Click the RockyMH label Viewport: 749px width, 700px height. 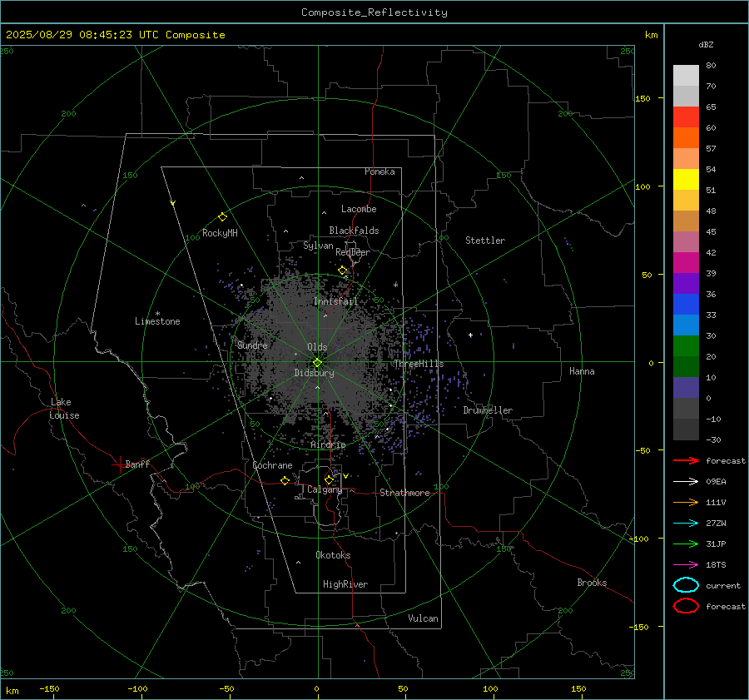[x=220, y=233]
